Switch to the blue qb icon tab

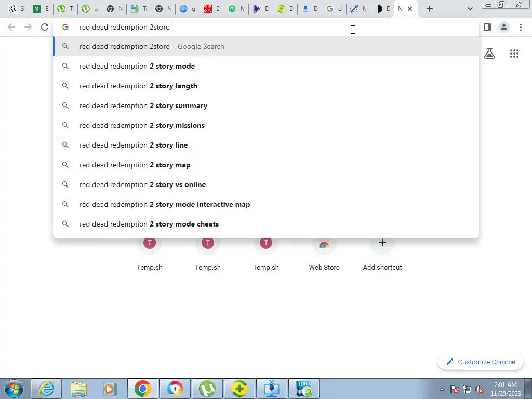187,9
